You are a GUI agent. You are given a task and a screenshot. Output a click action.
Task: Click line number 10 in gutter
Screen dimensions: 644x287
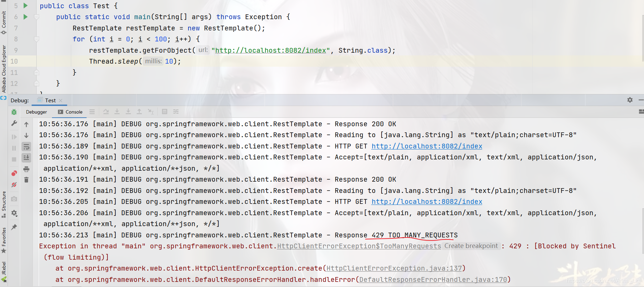point(14,61)
